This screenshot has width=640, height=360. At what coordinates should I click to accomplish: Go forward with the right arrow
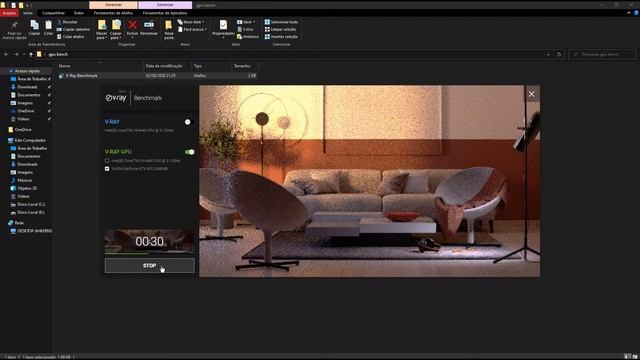16,54
